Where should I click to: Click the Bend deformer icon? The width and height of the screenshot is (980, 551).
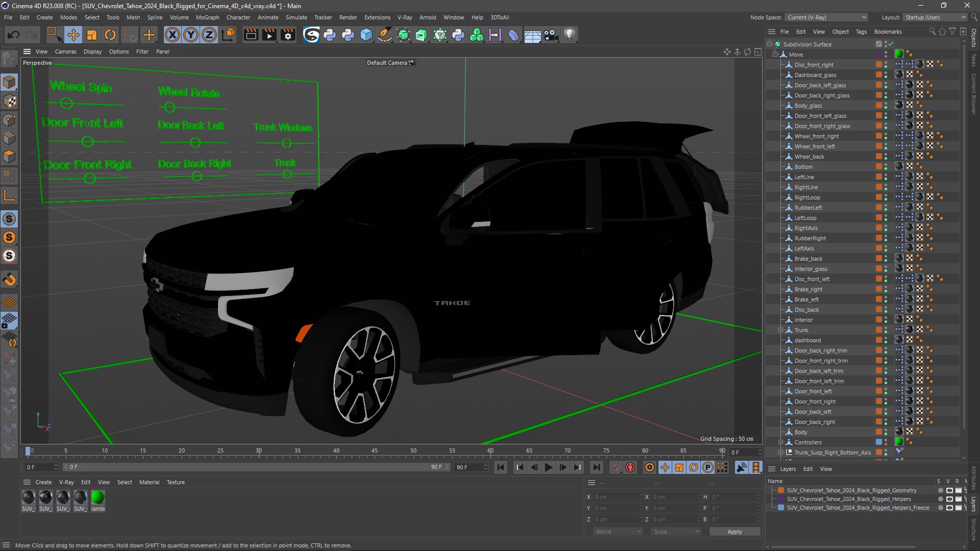click(x=513, y=35)
